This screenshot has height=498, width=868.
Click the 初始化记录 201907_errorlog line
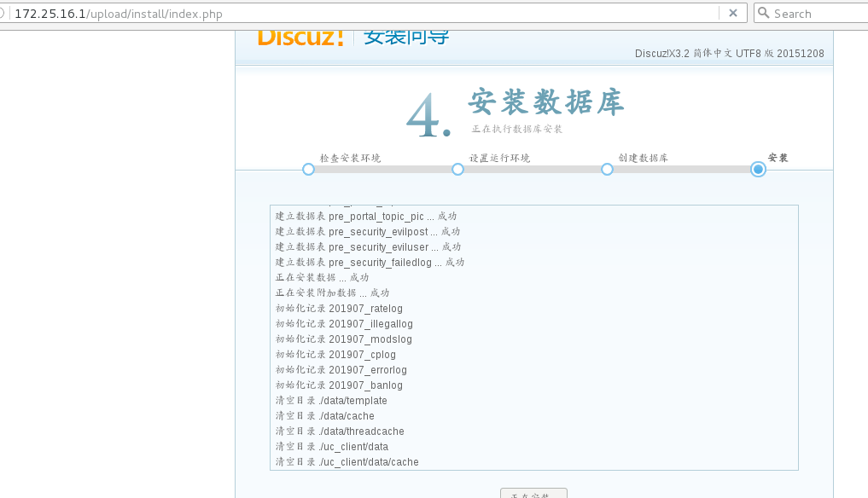[341, 370]
